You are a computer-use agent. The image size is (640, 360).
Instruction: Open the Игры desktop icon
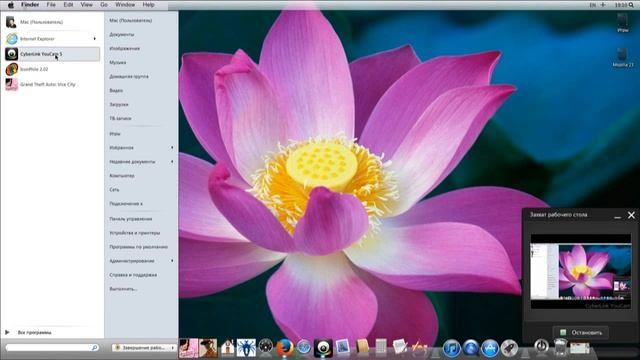[622, 23]
